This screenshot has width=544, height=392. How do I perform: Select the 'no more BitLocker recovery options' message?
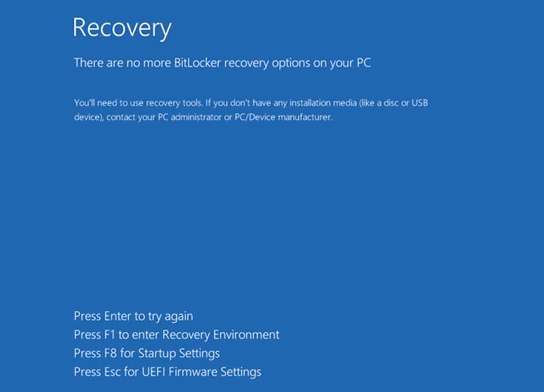coord(222,63)
